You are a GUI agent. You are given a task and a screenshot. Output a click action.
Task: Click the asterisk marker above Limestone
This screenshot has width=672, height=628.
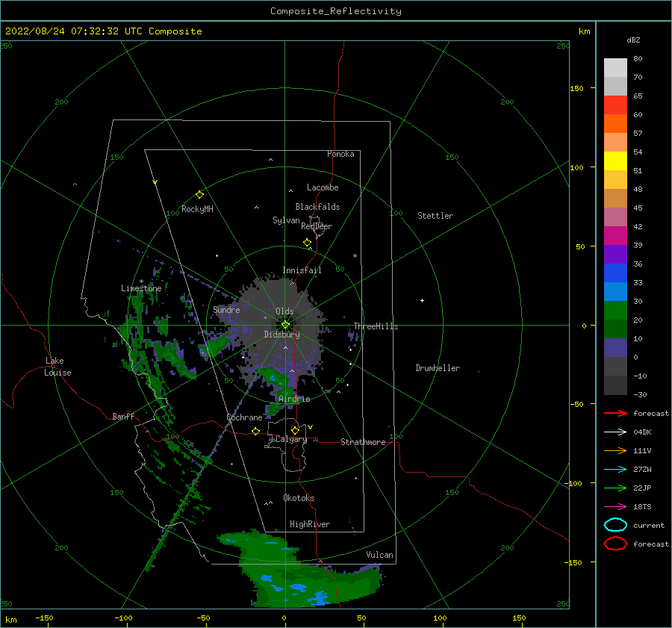pyautogui.click(x=141, y=282)
